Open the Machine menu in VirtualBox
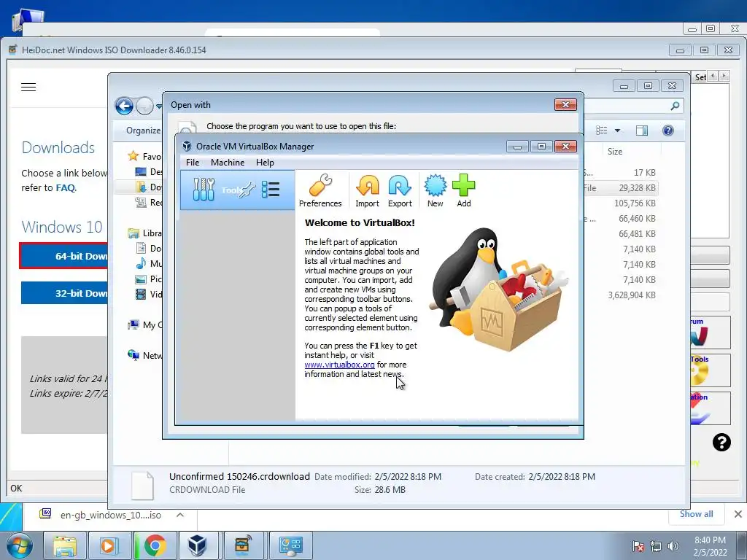Screen dimensions: 747x560 (x=228, y=163)
